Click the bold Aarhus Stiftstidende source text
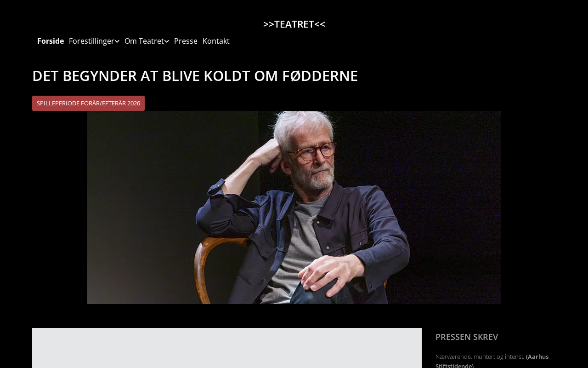 492,361
